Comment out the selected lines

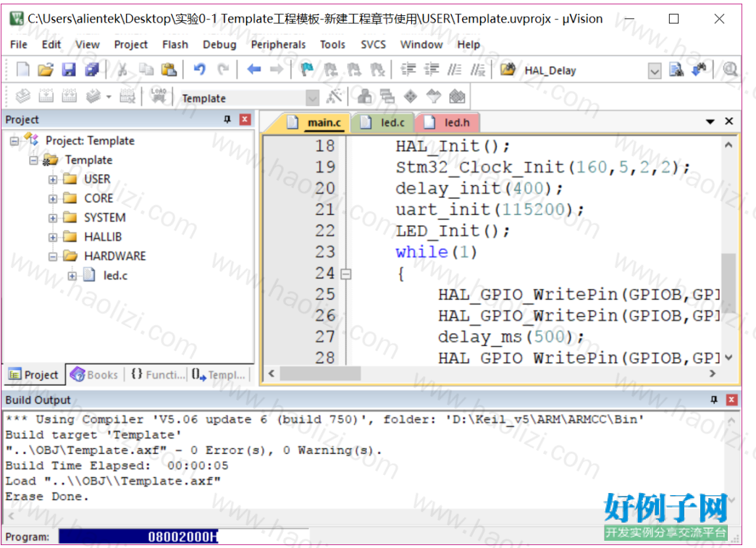(454, 69)
